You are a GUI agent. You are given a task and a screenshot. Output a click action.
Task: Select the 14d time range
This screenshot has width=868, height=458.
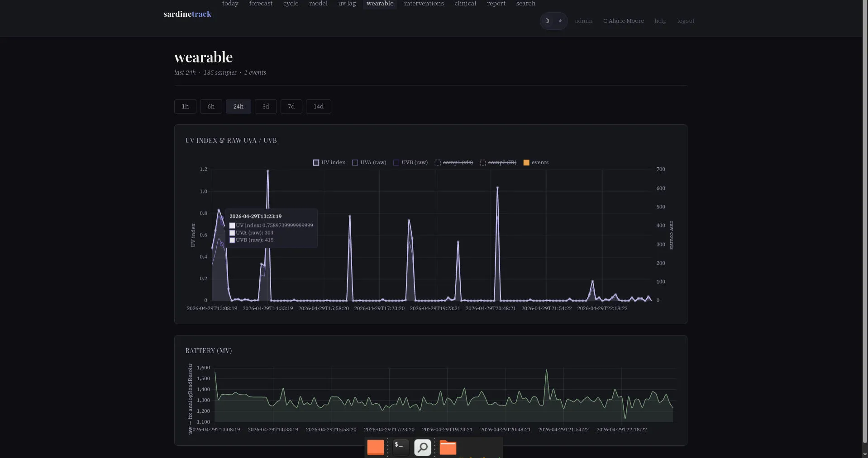319,107
